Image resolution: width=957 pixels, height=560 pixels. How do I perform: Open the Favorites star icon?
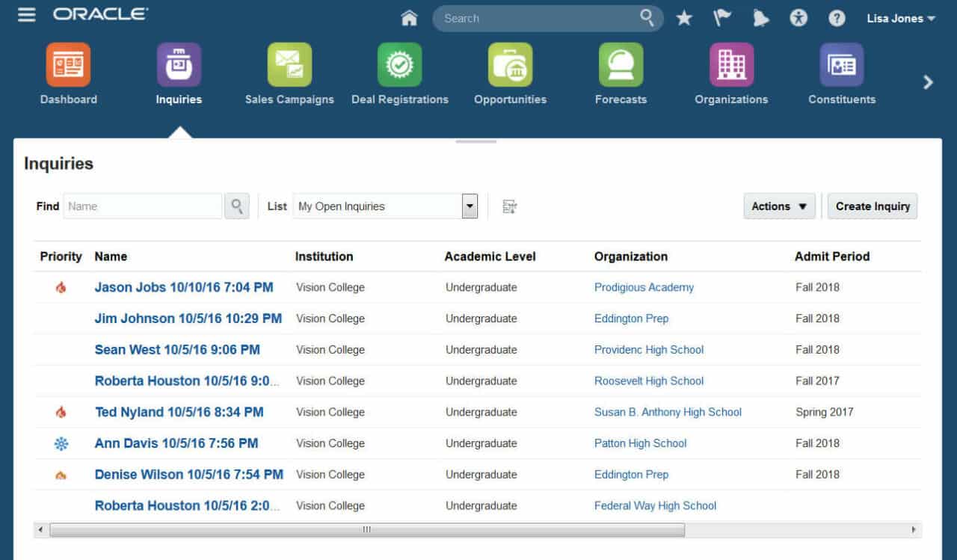(x=684, y=18)
